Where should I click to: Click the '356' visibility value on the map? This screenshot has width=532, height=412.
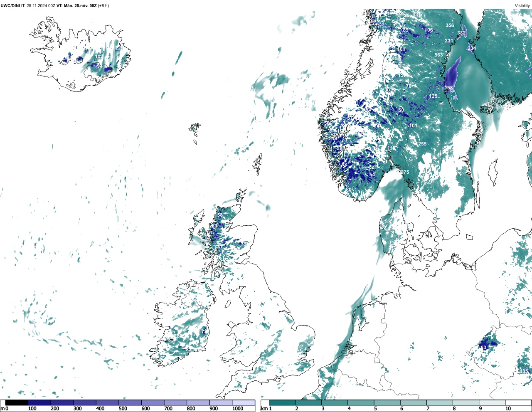[450, 25]
